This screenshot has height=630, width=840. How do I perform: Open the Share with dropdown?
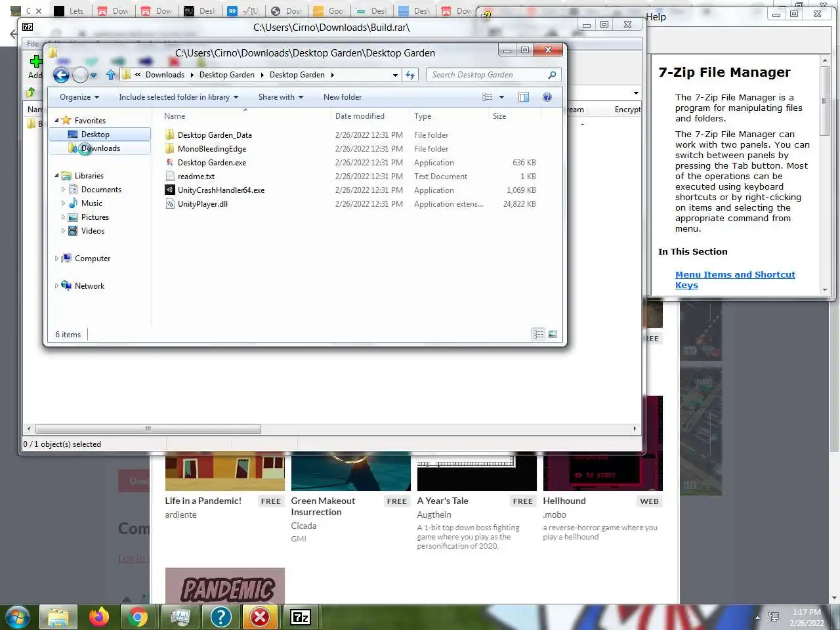point(281,97)
